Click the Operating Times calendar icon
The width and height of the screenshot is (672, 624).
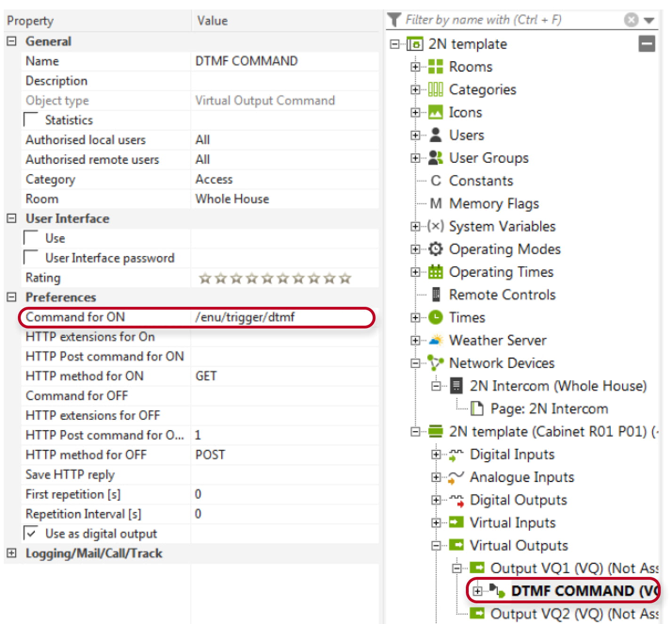436,272
